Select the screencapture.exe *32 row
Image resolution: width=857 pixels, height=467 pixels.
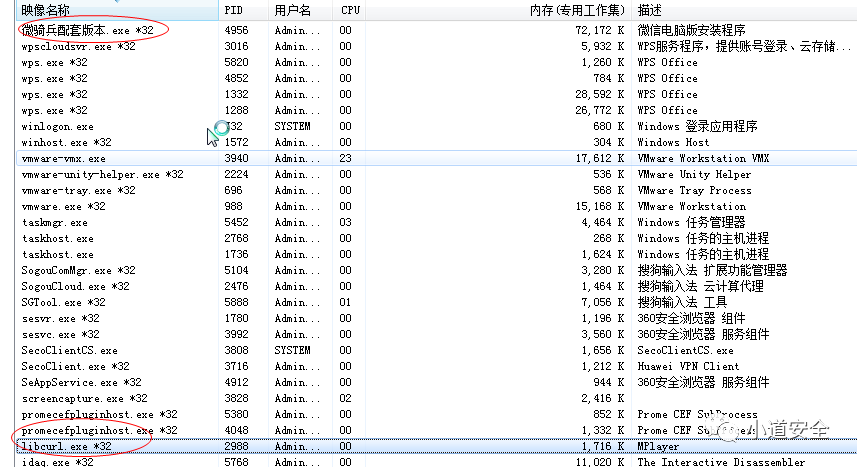437,398
